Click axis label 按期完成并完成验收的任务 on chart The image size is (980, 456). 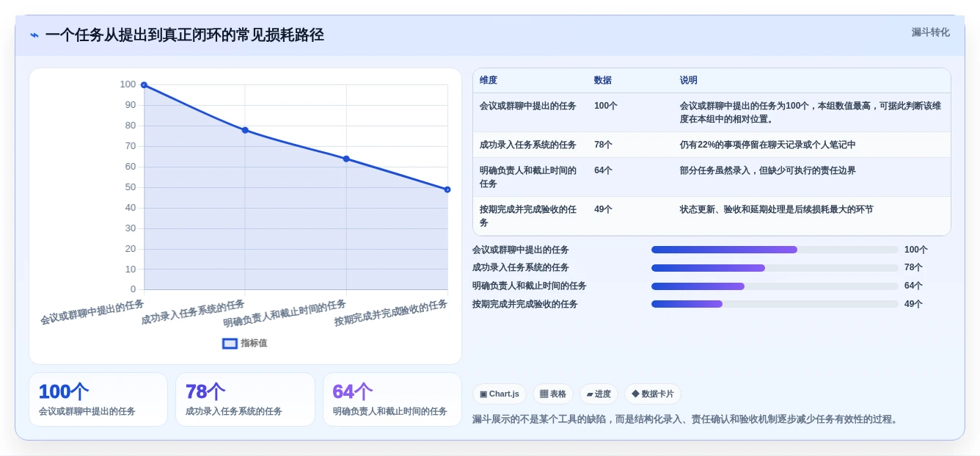(x=391, y=313)
